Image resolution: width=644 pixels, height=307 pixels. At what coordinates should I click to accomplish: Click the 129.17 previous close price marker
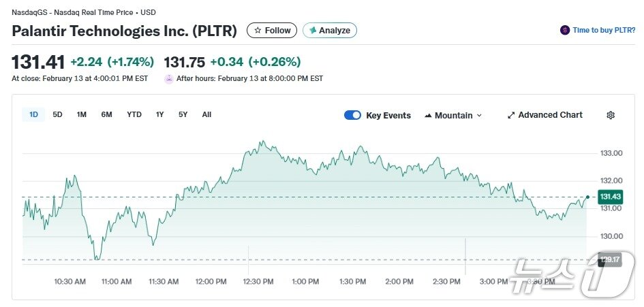609,259
